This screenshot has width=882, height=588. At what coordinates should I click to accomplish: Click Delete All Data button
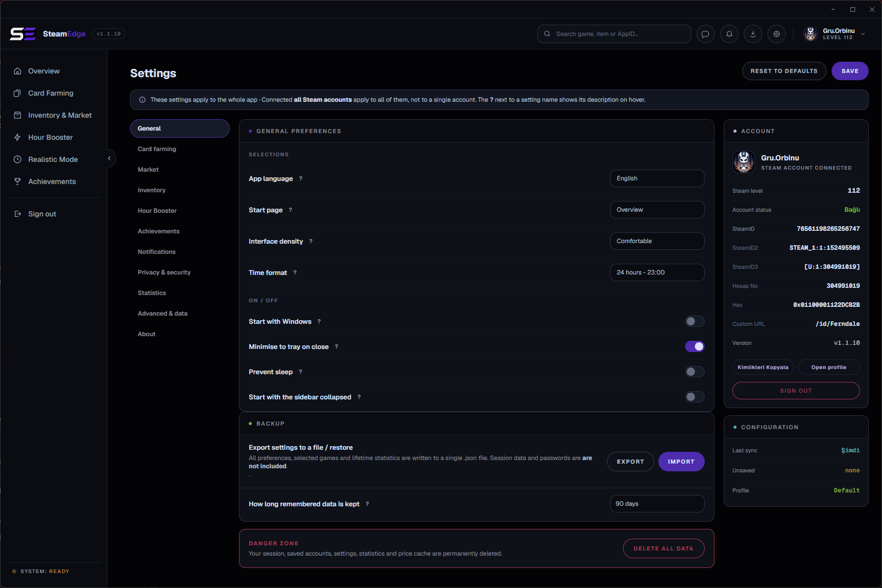pyautogui.click(x=663, y=548)
